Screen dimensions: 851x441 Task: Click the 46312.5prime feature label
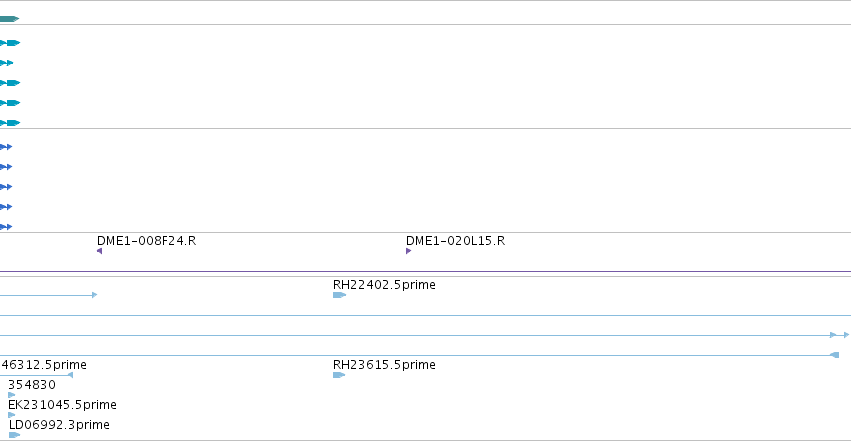43,365
